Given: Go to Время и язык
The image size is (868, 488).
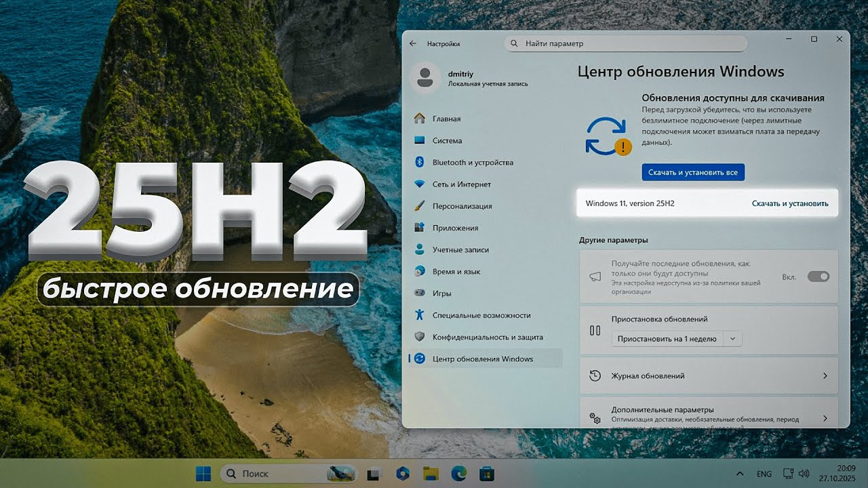Looking at the screenshot, I should click(x=486, y=271).
